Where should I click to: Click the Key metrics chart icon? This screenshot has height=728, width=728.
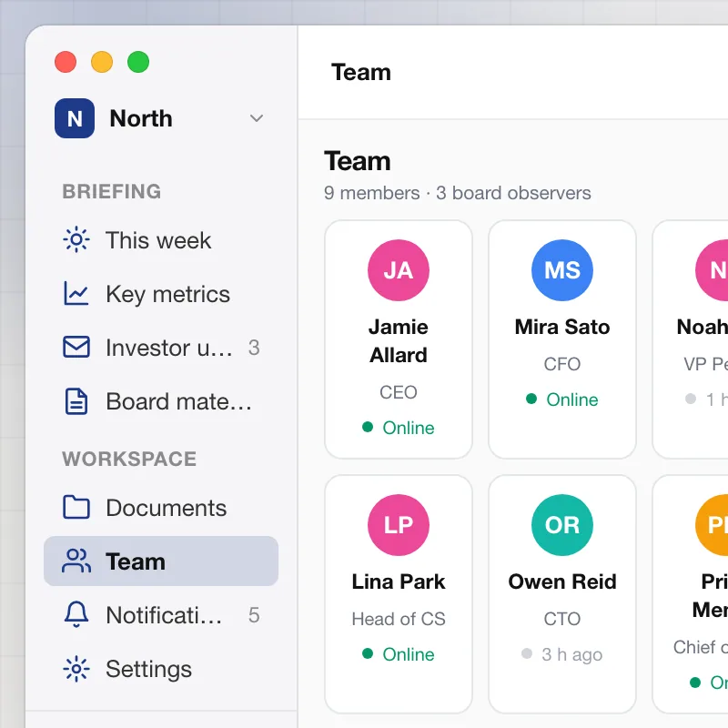[x=76, y=293]
